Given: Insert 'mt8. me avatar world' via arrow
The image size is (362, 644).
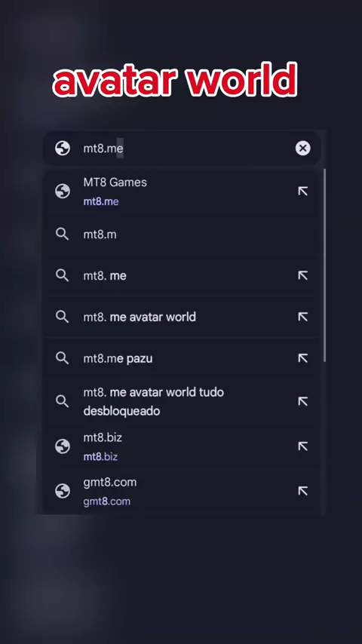Looking at the screenshot, I should [303, 317].
